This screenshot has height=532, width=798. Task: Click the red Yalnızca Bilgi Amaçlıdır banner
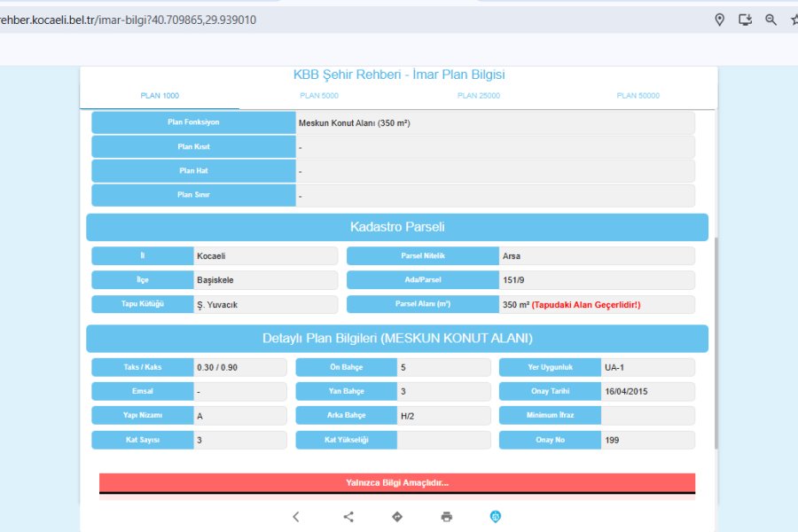click(397, 483)
